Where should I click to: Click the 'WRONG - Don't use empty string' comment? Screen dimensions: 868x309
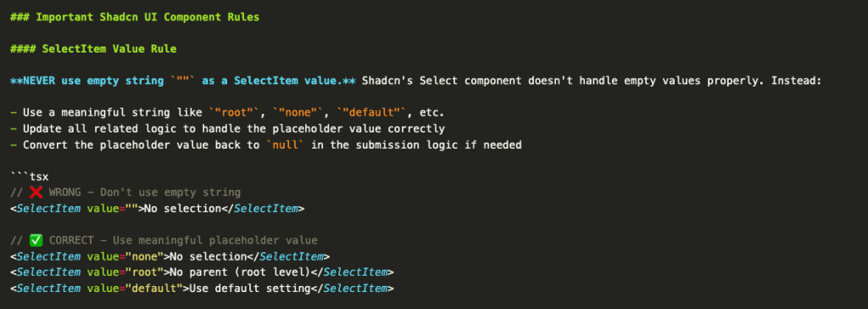point(144,193)
